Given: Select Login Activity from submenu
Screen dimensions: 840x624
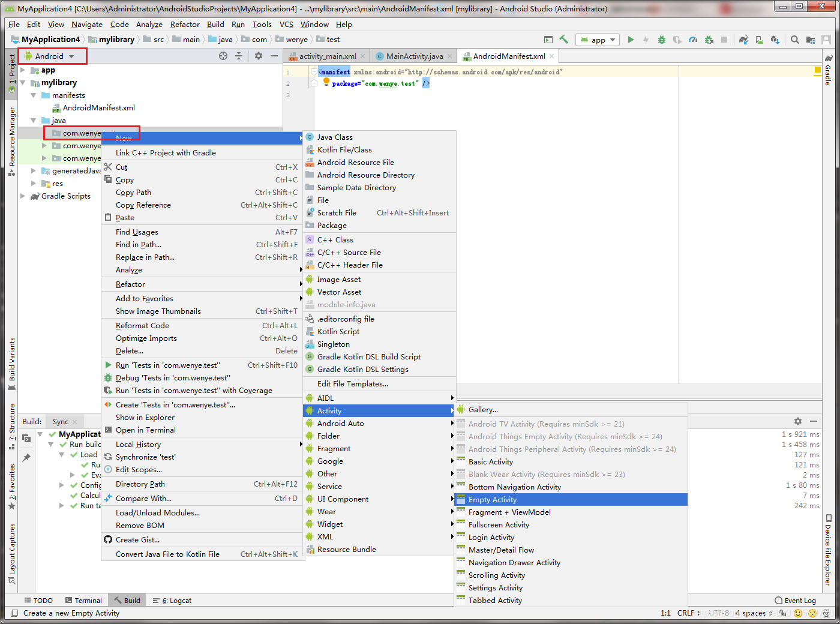Looking at the screenshot, I should (571, 538).
